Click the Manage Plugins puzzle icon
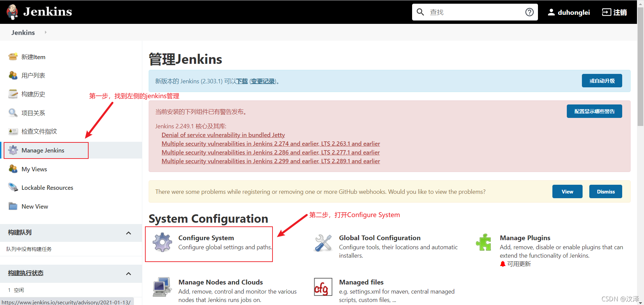The height and width of the screenshot is (305, 644). tap(484, 242)
